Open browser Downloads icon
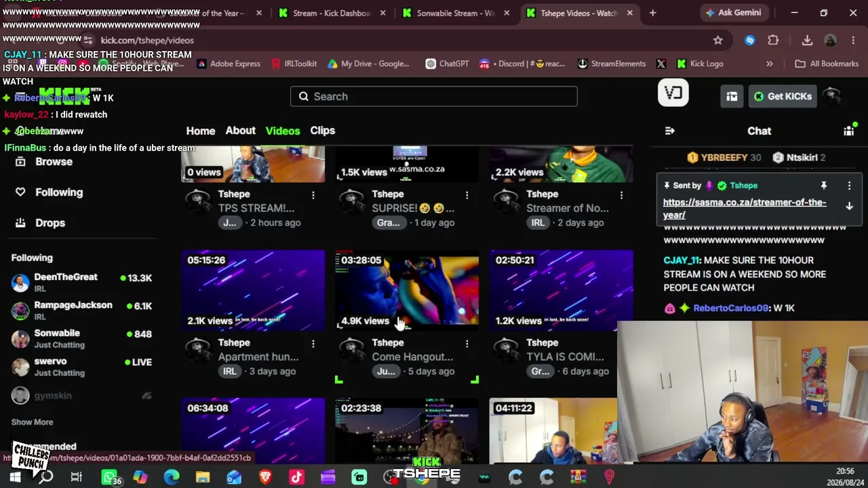Screen dimensions: 868x488 tap(807, 41)
